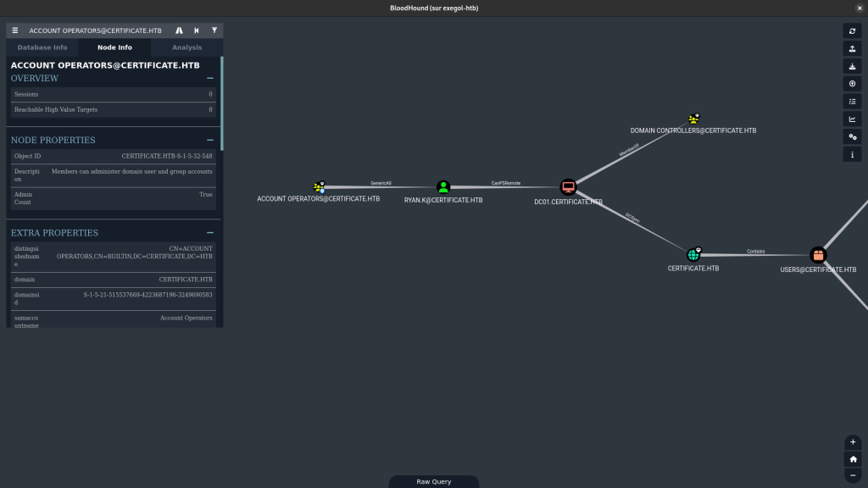Click the node info panel scrollbar
The width and height of the screenshot is (868, 488).
222,103
